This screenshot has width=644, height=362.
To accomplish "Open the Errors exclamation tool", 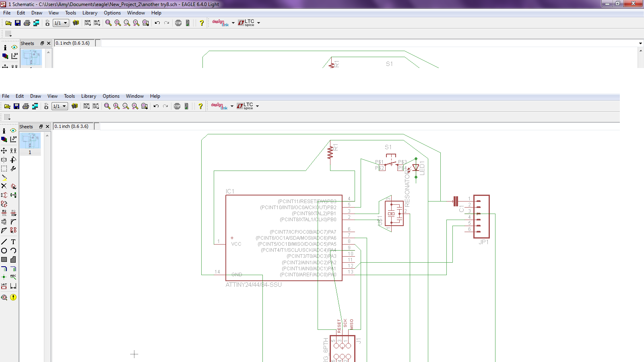I will pos(13,297).
